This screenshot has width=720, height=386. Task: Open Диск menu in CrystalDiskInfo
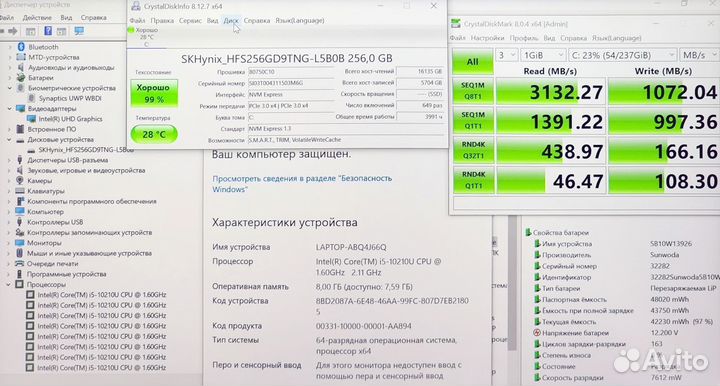click(x=231, y=21)
